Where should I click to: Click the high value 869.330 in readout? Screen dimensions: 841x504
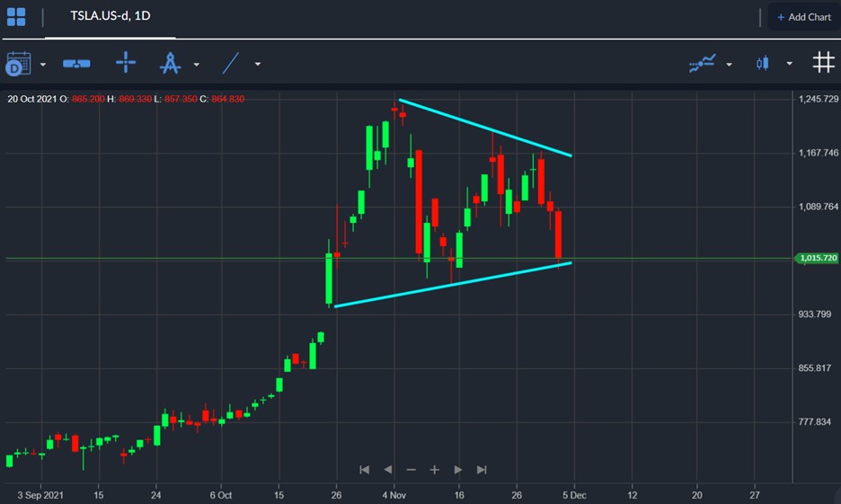click(x=135, y=99)
